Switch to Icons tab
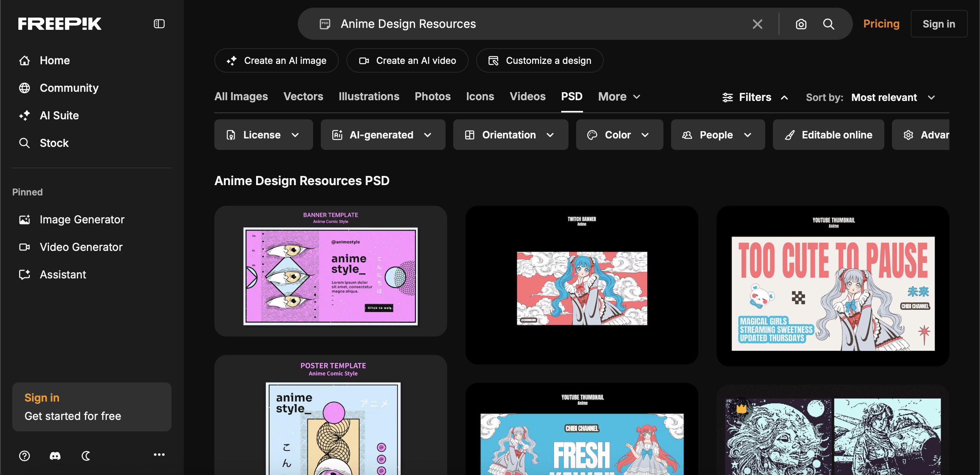 tap(480, 96)
